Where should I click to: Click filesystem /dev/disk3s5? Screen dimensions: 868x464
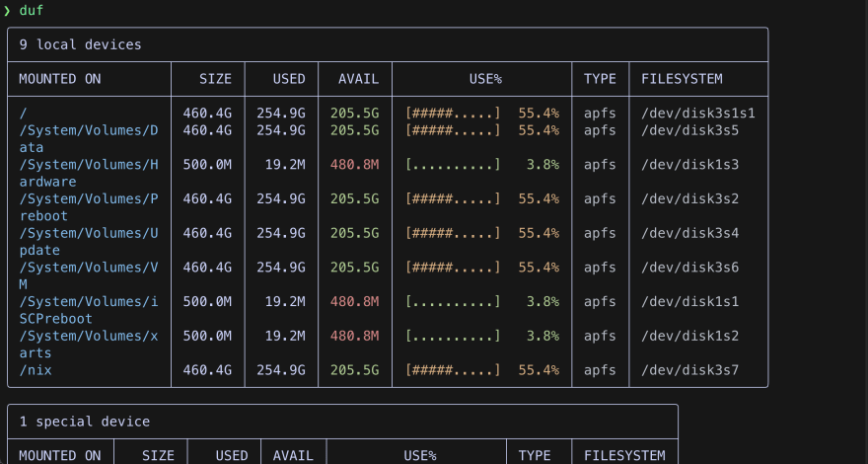pos(689,131)
